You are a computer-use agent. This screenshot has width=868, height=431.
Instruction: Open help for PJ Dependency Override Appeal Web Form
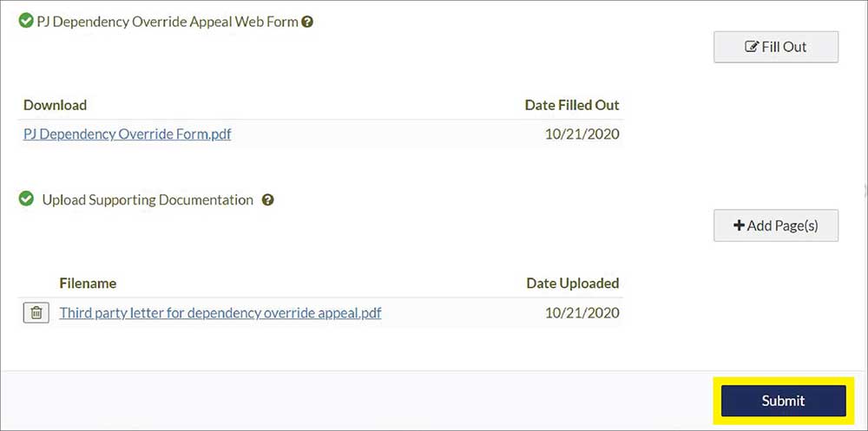click(307, 23)
